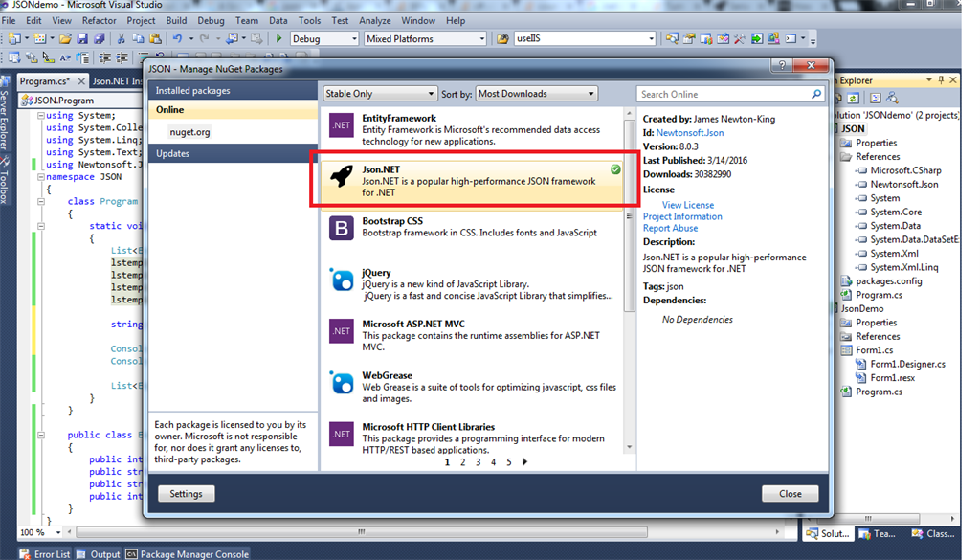Screen dimensions: 980x560
Task: Open the useIIS combo box dropdown
Action: tap(651, 38)
